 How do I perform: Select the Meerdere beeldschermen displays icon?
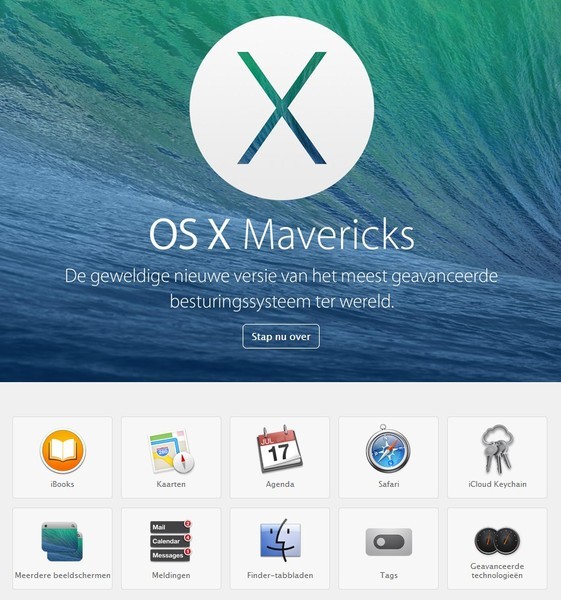click(x=62, y=541)
